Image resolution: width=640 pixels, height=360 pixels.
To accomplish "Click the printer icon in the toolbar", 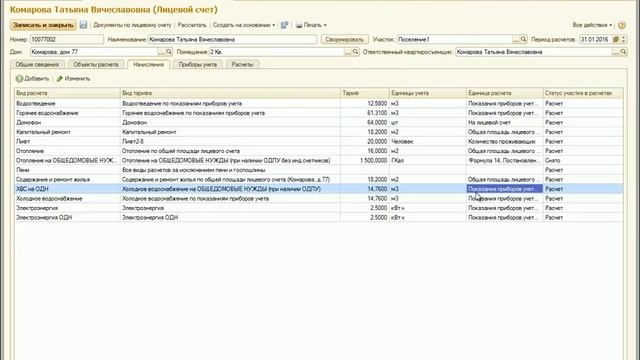I will pyautogui.click(x=299, y=25).
